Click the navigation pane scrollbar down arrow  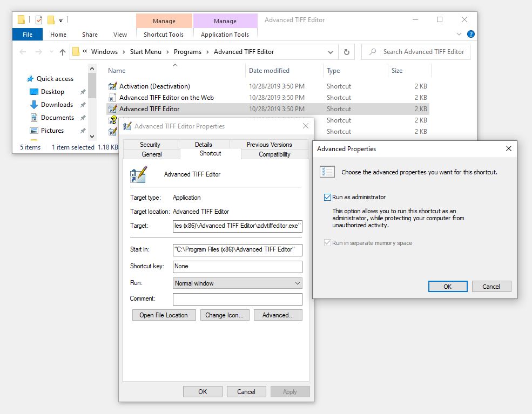click(92, 137)
